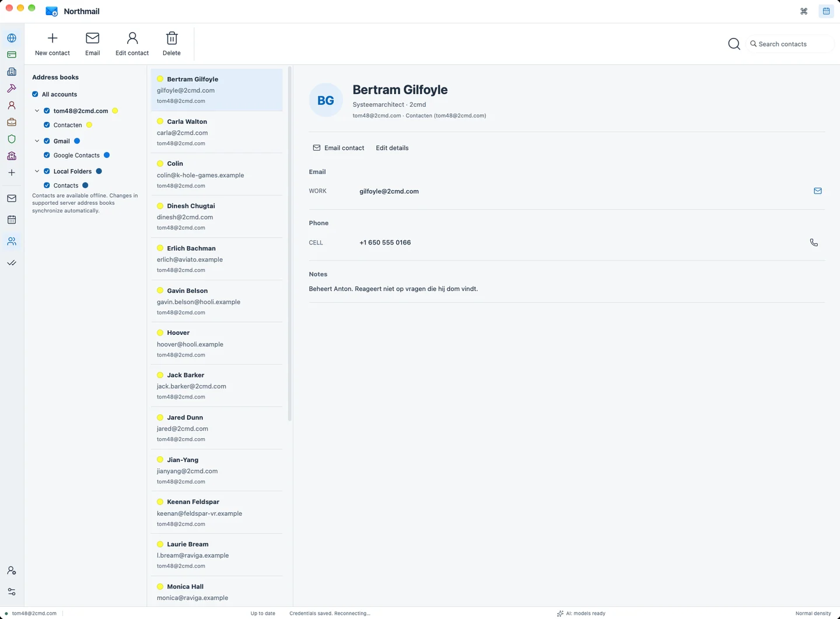
Task: Click the BG avatar circle
Action: (325, 100)
